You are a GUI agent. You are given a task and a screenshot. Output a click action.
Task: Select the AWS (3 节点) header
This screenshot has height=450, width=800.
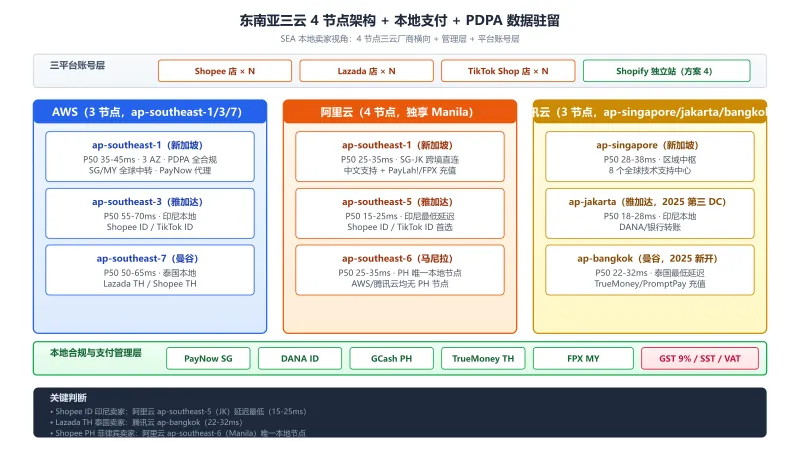pos(149,112)
